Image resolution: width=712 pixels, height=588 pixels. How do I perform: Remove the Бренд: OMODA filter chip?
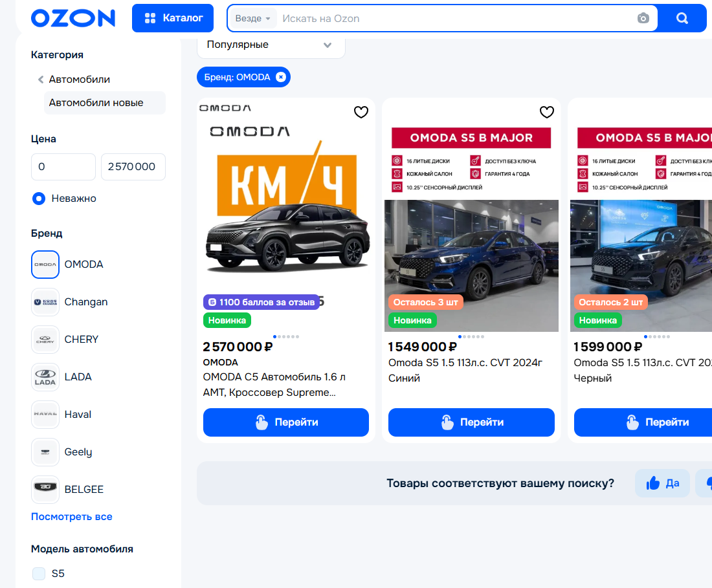tap(281, 77)
